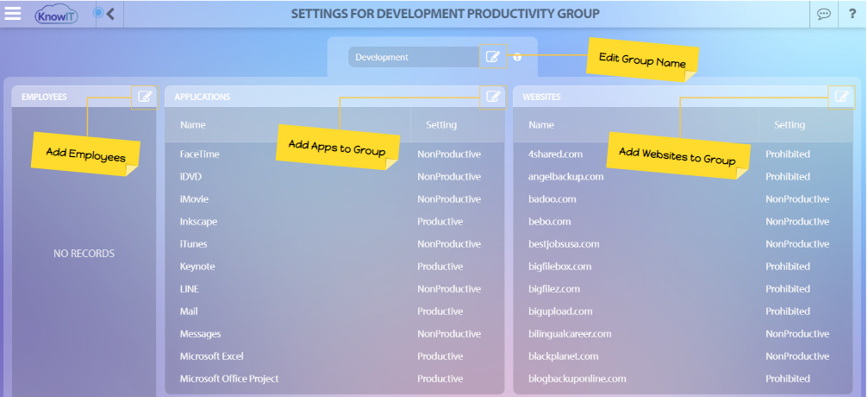Select the LINE application row

tap(334, 289)
